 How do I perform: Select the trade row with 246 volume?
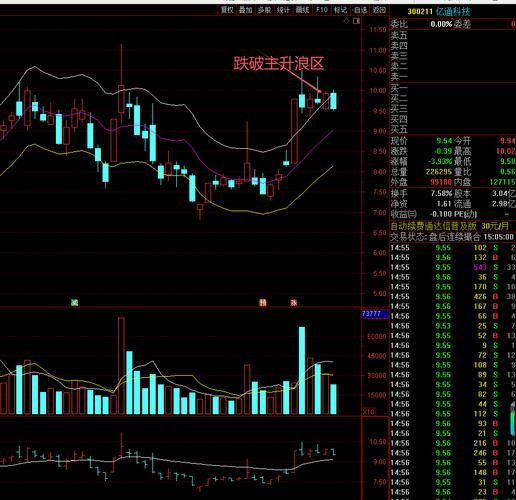(x=453, y=453)
